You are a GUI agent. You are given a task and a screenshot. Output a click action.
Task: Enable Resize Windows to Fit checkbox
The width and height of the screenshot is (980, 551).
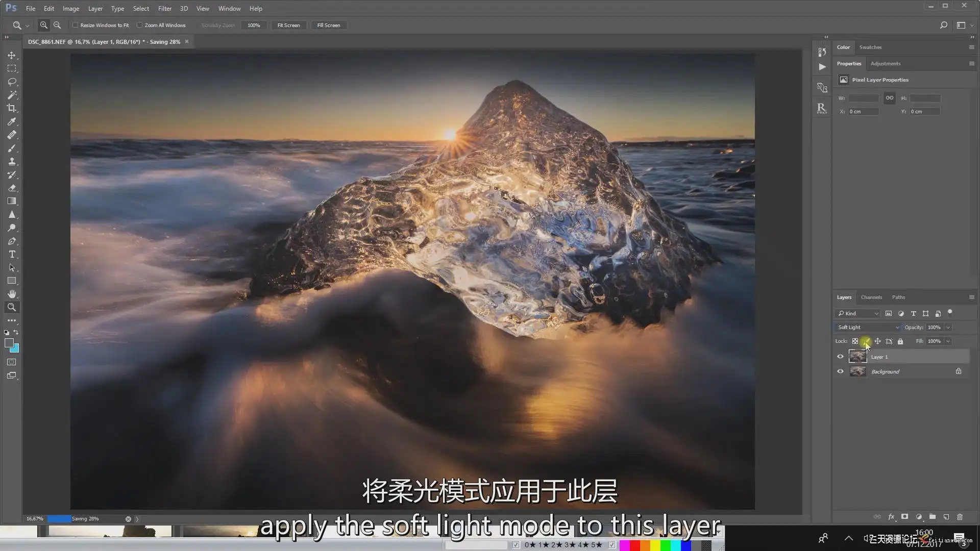pos(76,25)
